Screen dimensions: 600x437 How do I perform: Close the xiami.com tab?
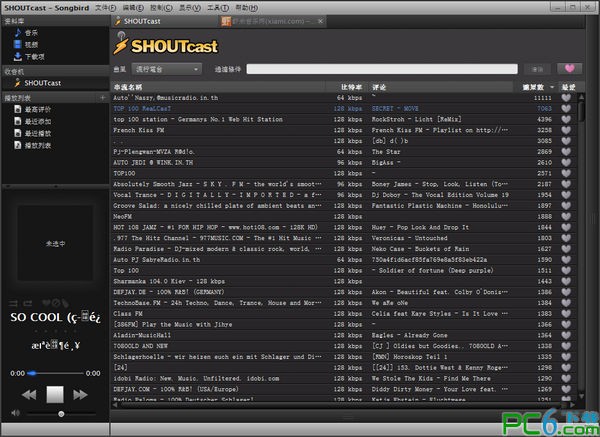[x=321, y=21]
